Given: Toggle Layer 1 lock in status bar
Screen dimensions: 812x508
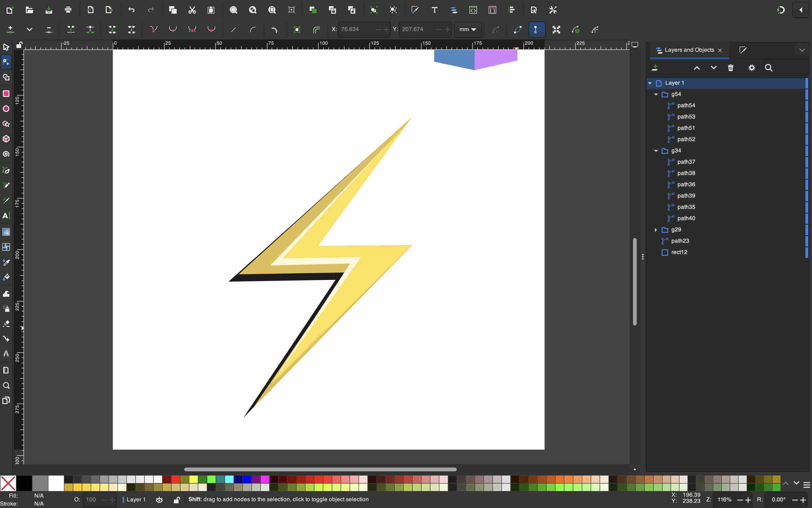Looking at the screenshot, I should tap(176, 500).
